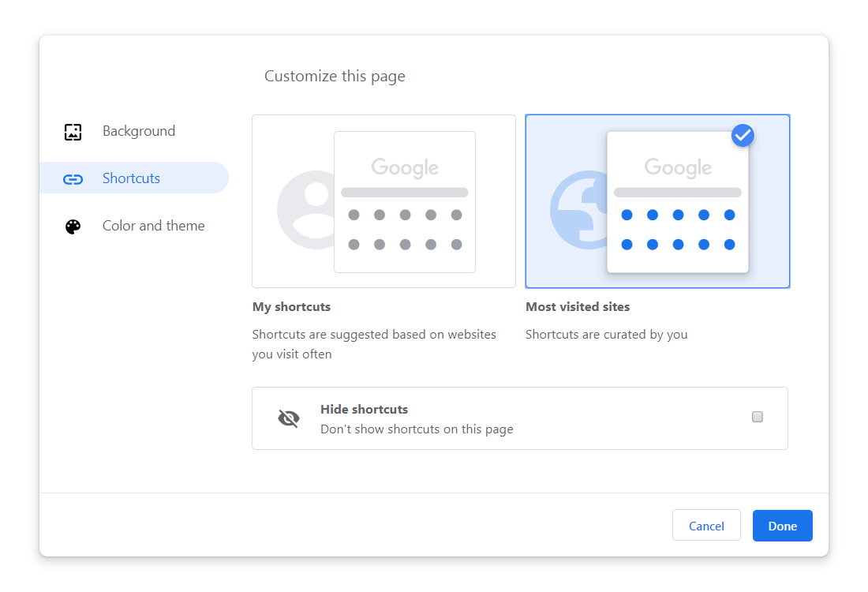
Task: Click the "Most visited sites" heading text
Action: click(578, 306)
